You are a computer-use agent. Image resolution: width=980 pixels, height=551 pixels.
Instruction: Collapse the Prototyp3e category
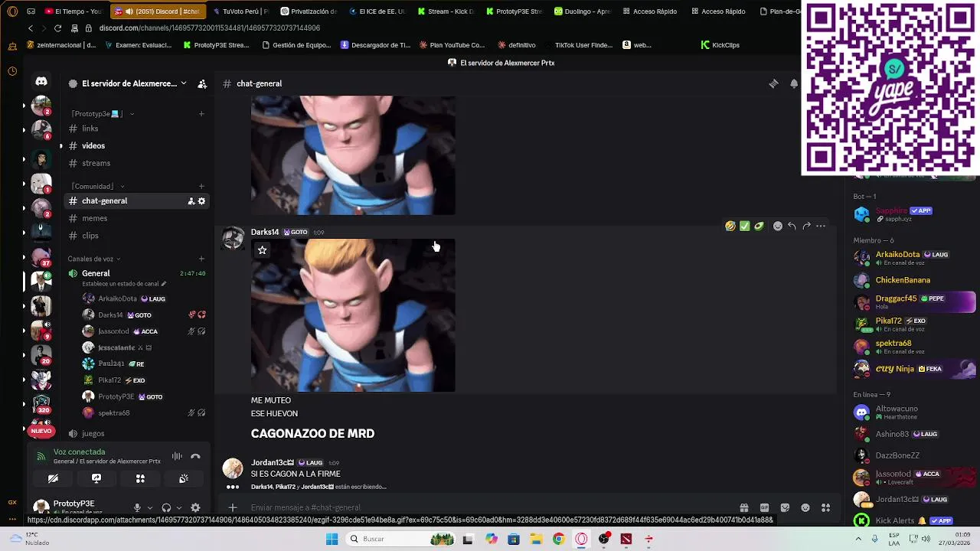pyautogui.click(x=103, y=114)
